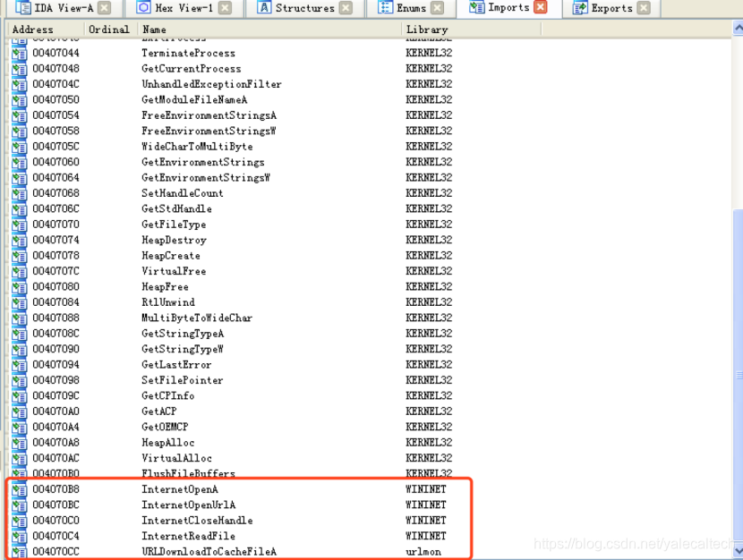Click address 004070BC in the list
Screen dimensions: 743x560
(x=56, y=505)
